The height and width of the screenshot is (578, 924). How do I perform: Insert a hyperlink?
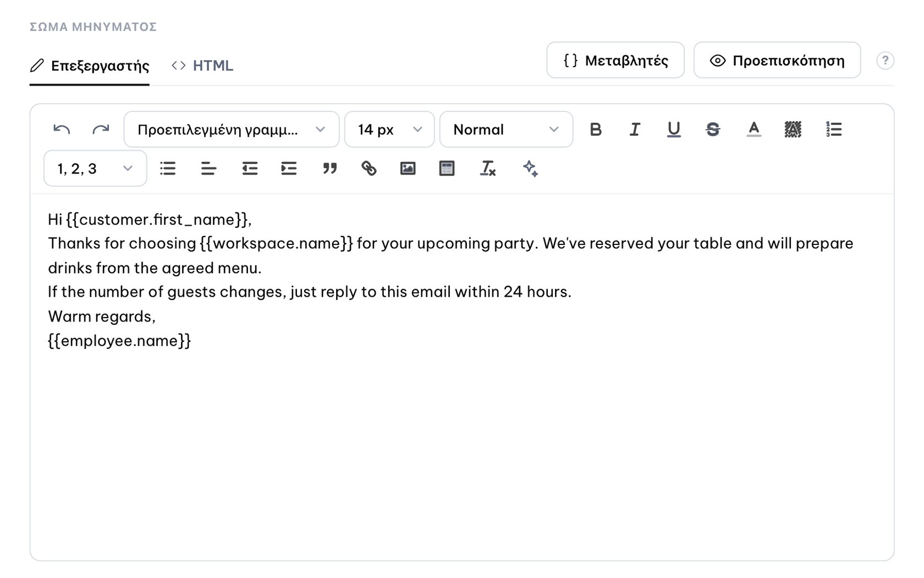(369, 168)
